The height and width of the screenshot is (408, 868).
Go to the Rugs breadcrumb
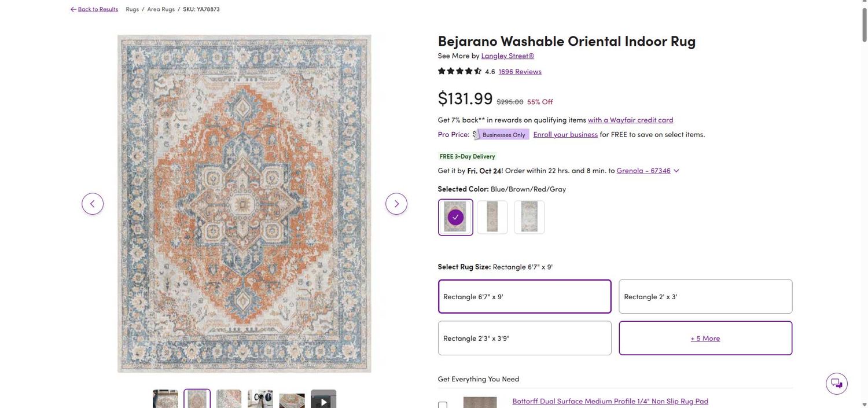132,9
